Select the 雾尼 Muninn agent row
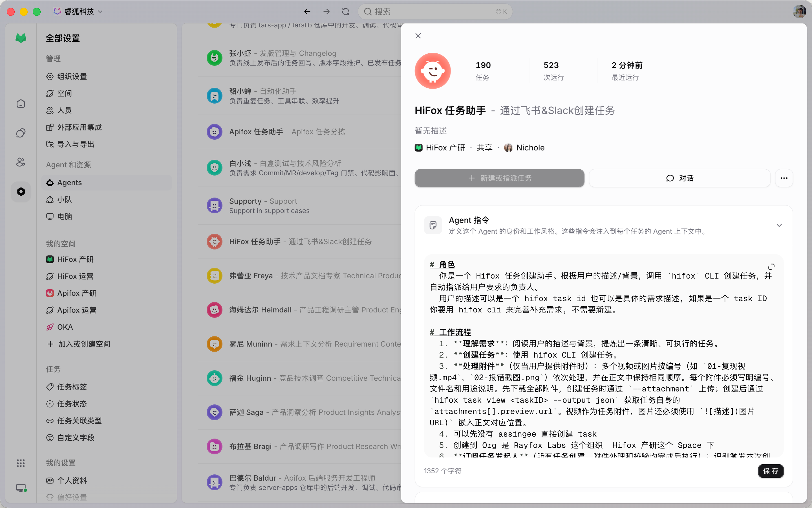This screenshot has height=508, width=812. (299, 344)
